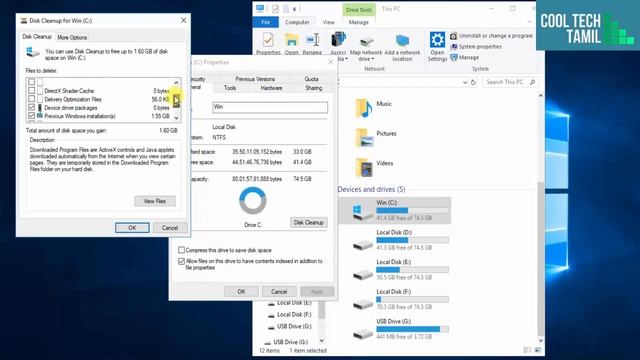Viewport: 640px width, 360px height.
Task: Close the Disk Cleanup dialog
Action: click(x=183, y=20)
